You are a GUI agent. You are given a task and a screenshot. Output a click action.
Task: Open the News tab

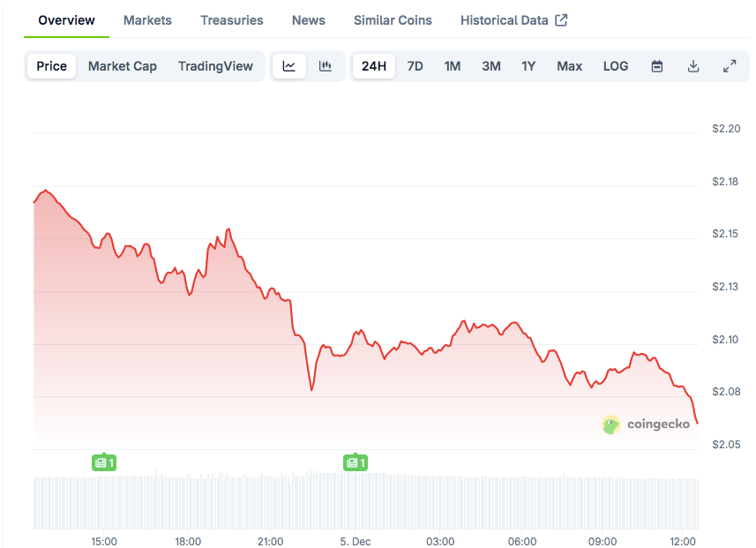pos(309,19)
